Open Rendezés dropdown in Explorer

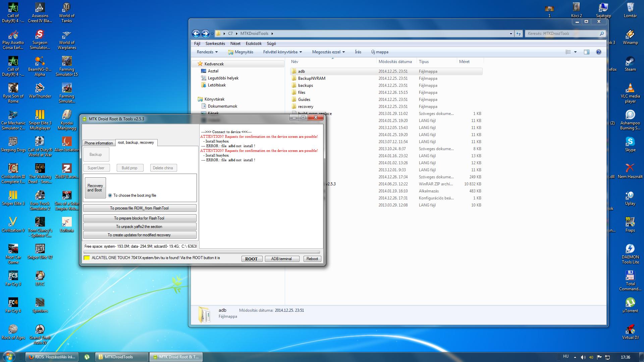coord(207,52)
